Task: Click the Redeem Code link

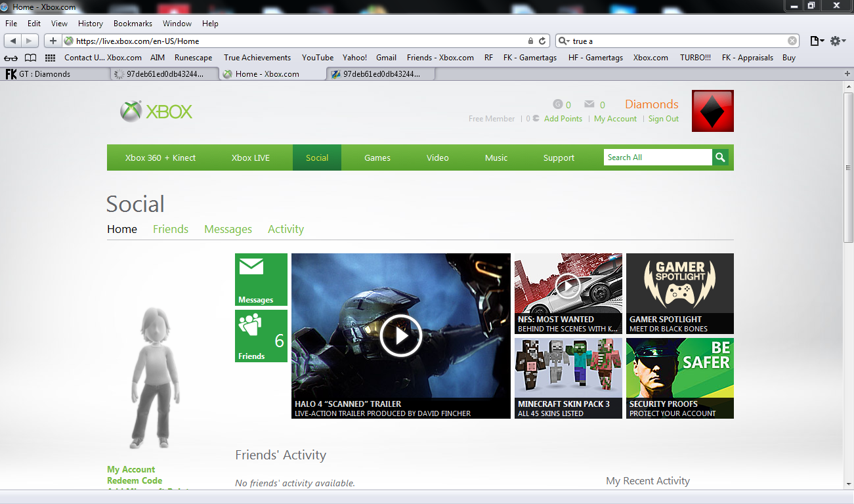Action: pos(135,480)
